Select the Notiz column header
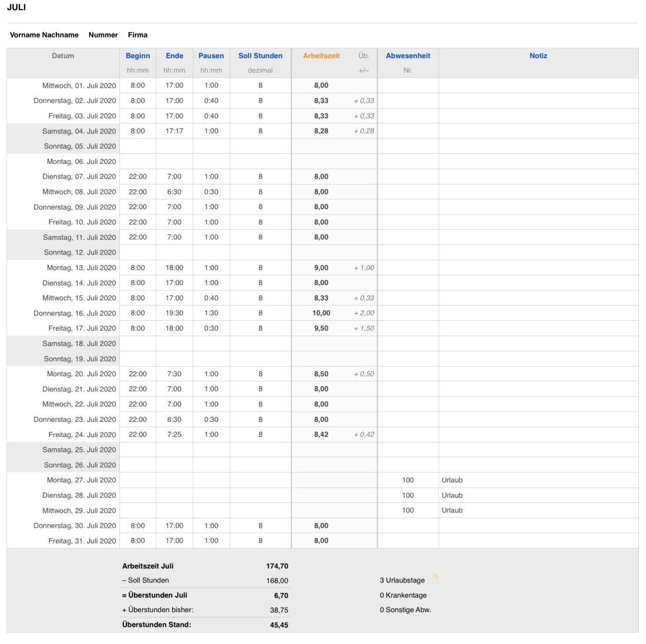 tap(538, 56)
